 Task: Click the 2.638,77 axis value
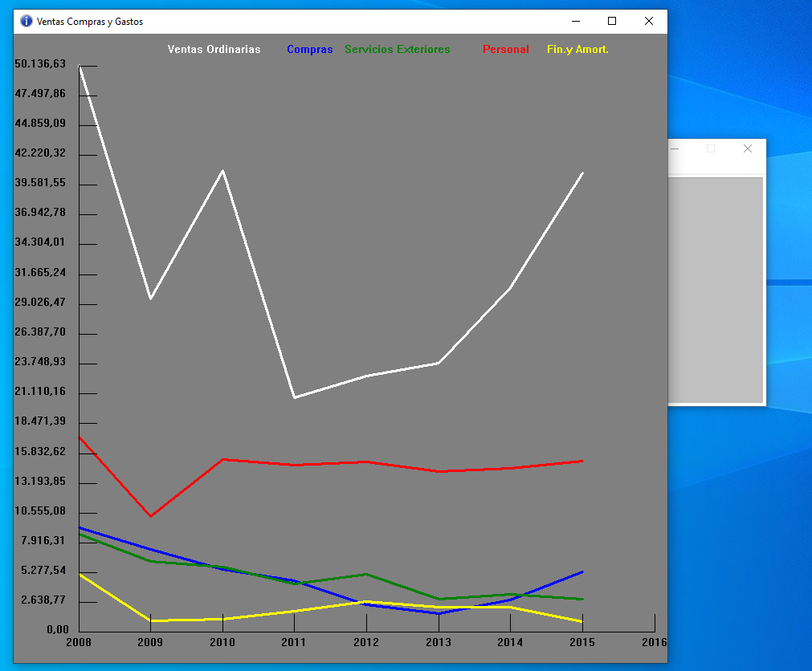point(43,600)
